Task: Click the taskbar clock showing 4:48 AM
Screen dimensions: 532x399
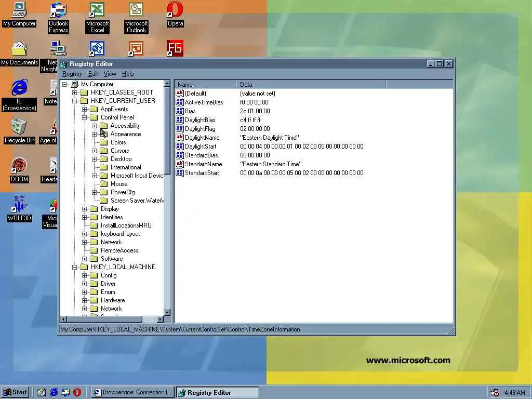Action: 515,393
